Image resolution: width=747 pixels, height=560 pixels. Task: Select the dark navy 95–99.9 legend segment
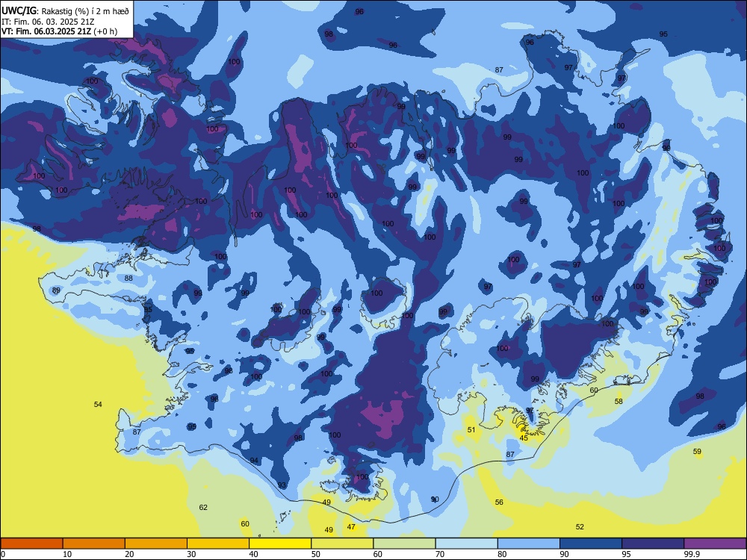click(x=653, y=544)
